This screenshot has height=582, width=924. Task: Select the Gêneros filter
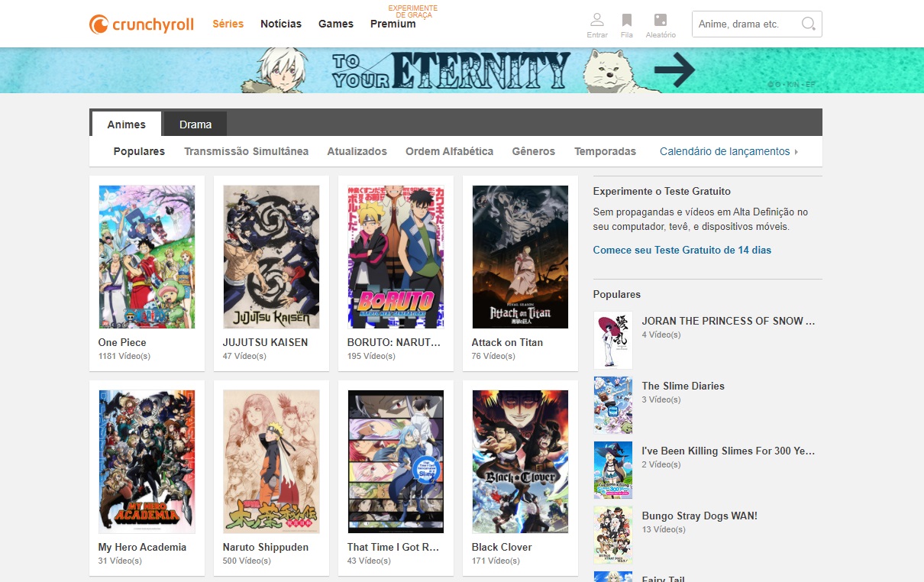[534, 151]
